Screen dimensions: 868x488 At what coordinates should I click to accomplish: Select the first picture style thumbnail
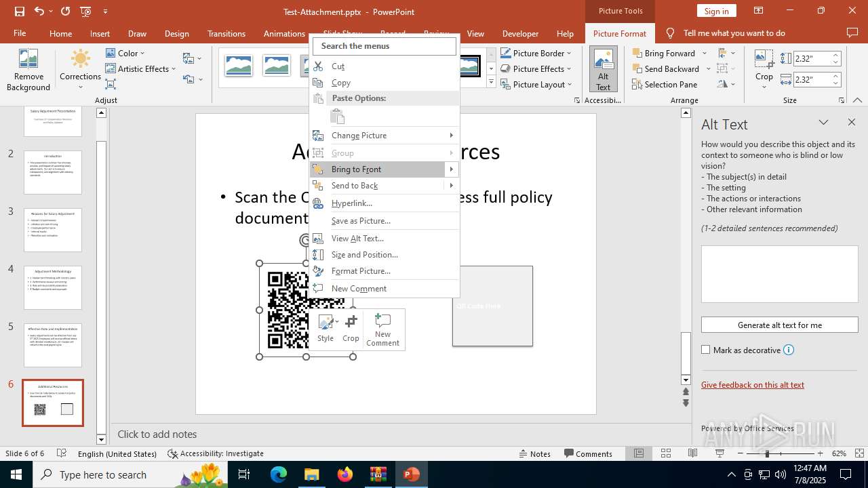(239, 66)
